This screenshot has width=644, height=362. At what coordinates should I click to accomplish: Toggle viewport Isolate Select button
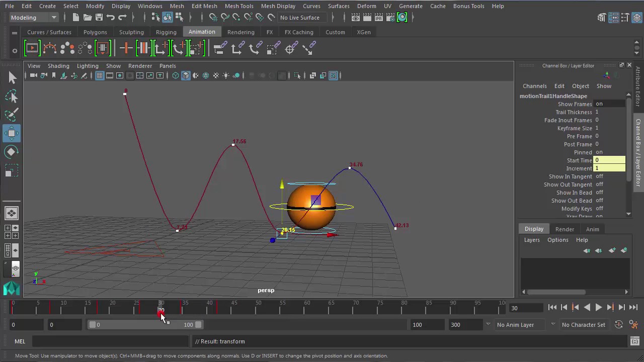point(297,75)
